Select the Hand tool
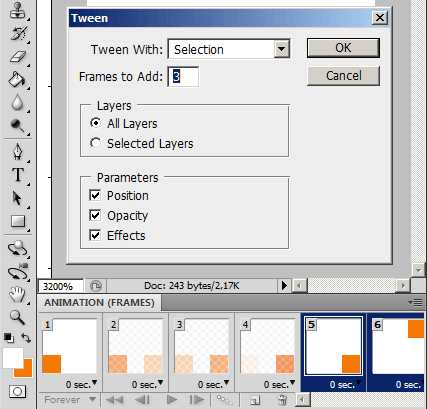The image size is (427, 409). pyautogui.click(x=17, y=294)
